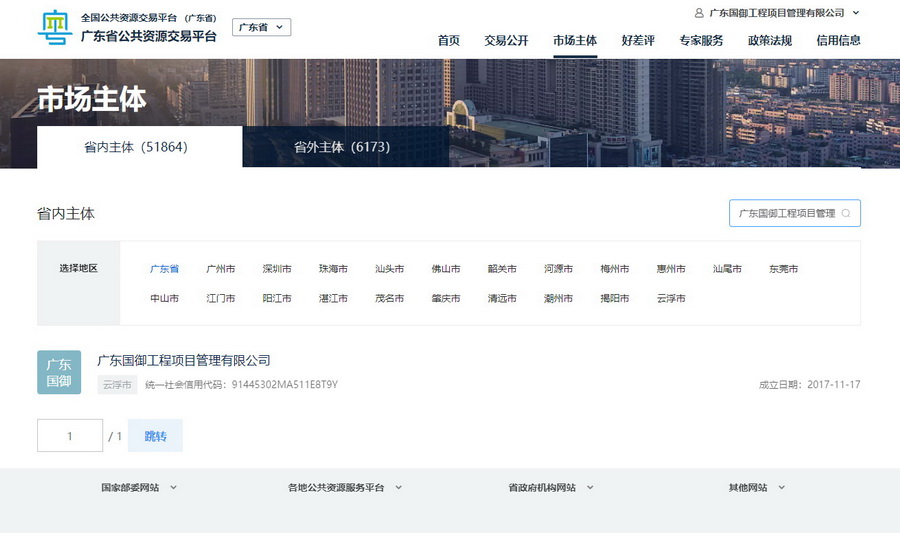Image resolution: width=900 pixels, height=533 pixels.
Task: Click the company name search field
Action: [x=794, y=213]
